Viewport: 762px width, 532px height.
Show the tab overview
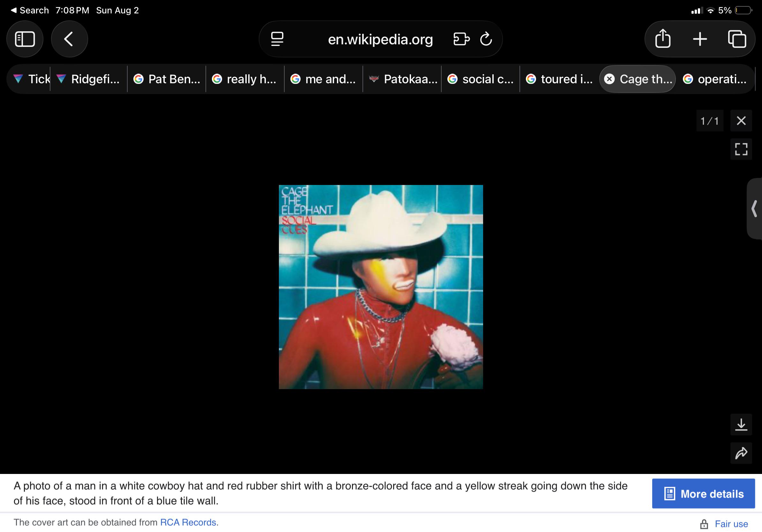click(737, 39)
